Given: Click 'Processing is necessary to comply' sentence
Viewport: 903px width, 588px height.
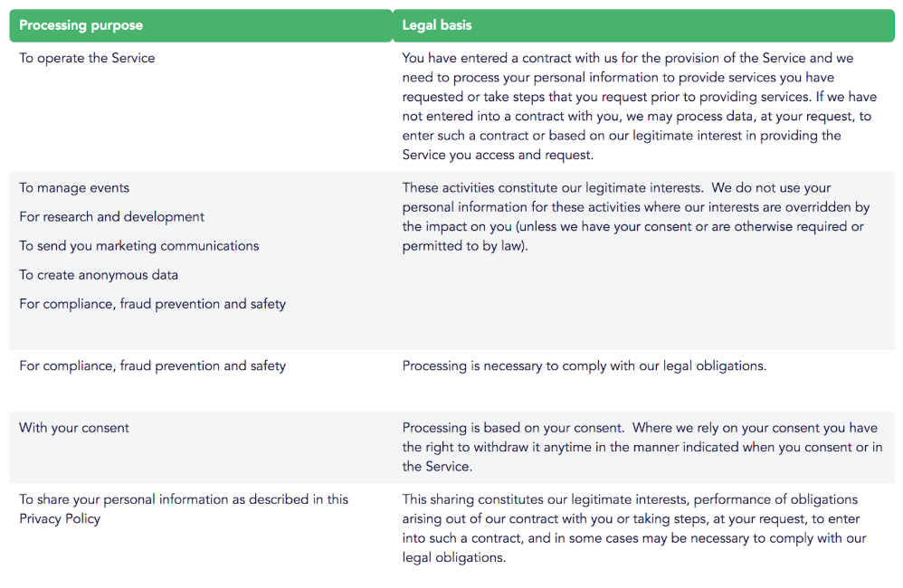Looking at the screenshot, I should 584,366.
